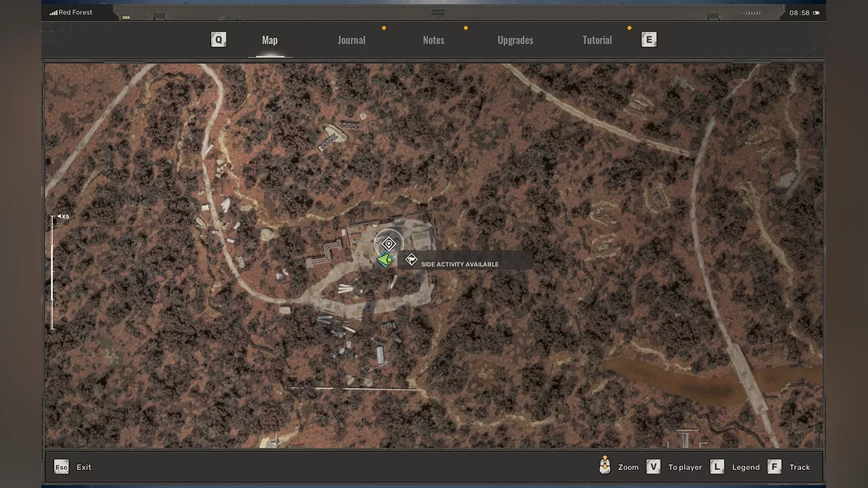Image resolution: width=868 pixels, height=488 pixels.
Task: Click the mouse Zoom icon
Action: [605, 466]
